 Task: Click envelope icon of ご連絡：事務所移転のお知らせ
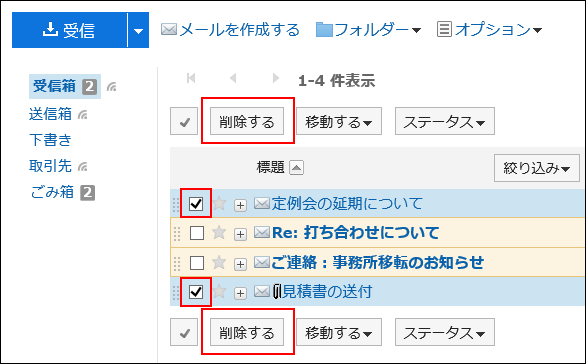pos(262,262)
